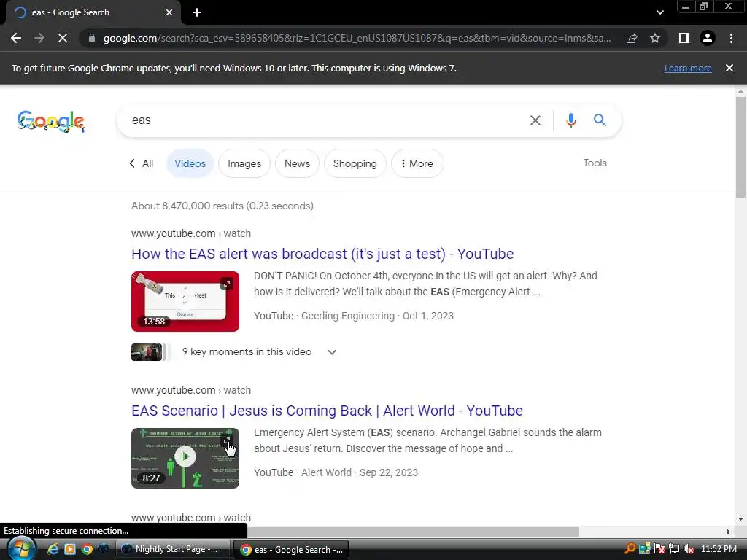Click the vertical scrollbar thumb

pyautogui.click(x=740, y=147)
